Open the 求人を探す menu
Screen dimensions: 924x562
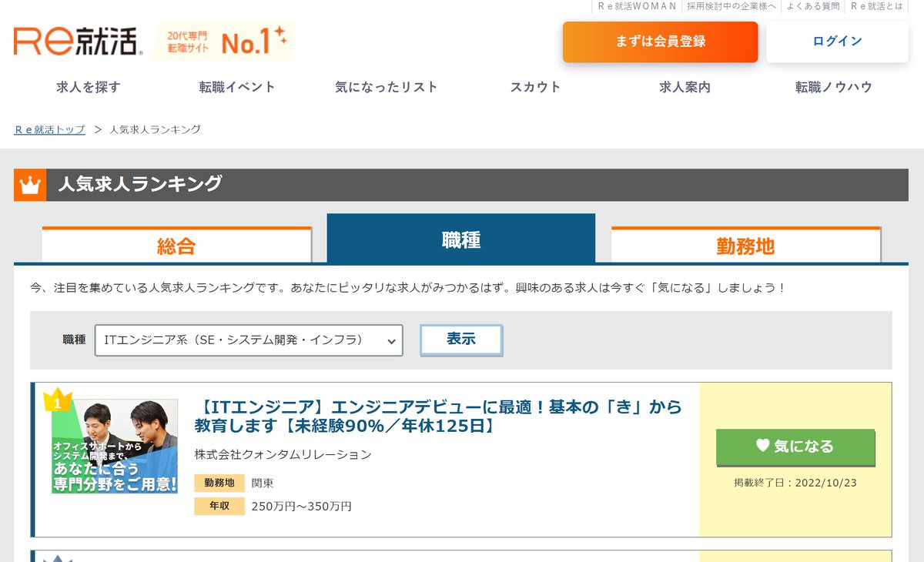click(89, 87)
